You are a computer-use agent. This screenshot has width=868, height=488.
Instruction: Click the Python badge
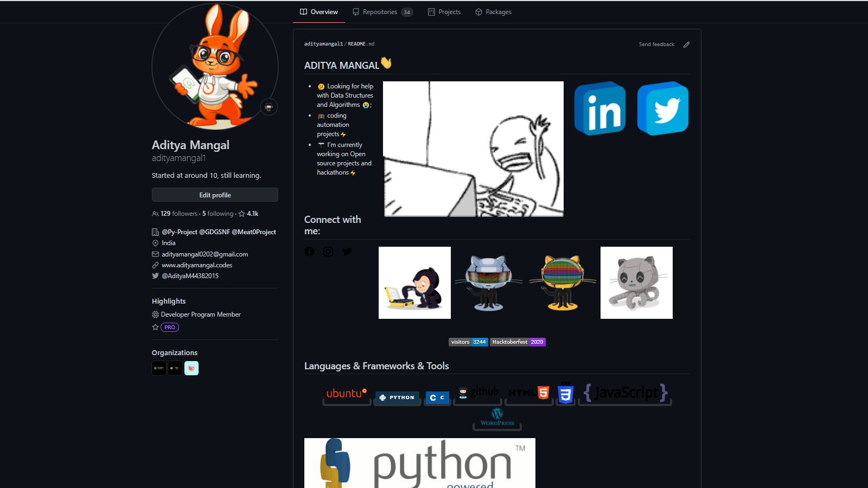[x=398, y=397]
